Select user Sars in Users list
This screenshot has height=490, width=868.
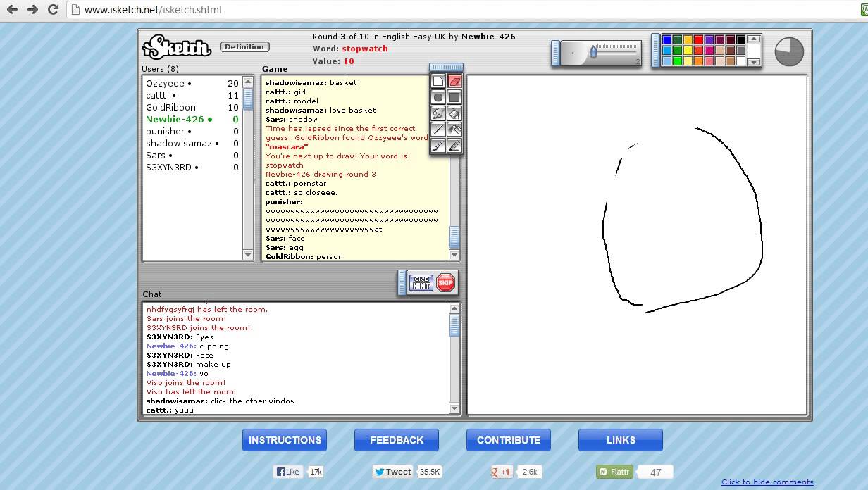(192, 155)
